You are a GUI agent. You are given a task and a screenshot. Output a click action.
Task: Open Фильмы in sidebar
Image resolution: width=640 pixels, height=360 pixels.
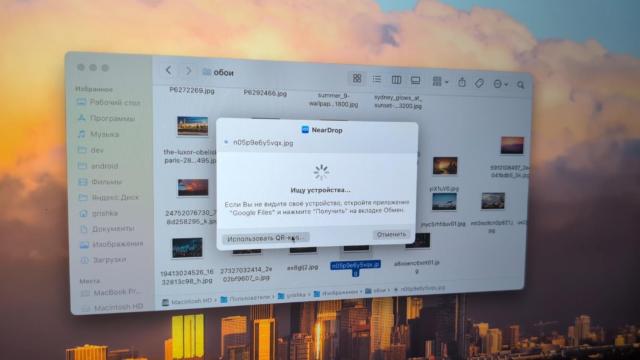tap(100, 182)
